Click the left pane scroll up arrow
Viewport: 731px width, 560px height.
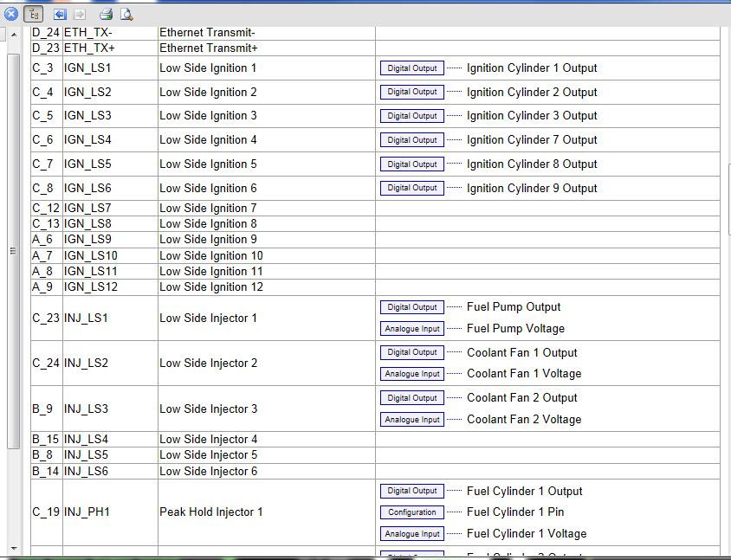click(13, 35)
